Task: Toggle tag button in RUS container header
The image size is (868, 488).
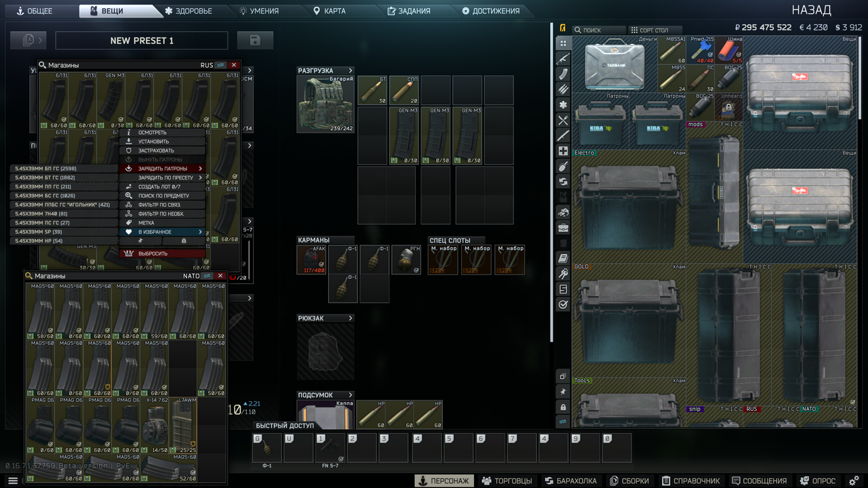Action: tap(220, 65)
